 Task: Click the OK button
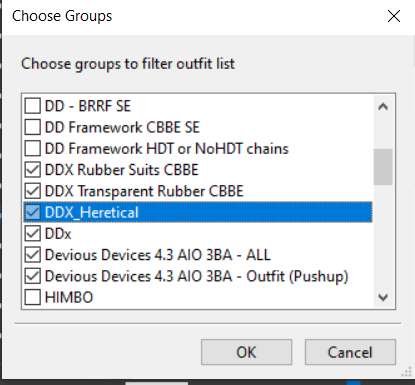(x=246, y=352)
